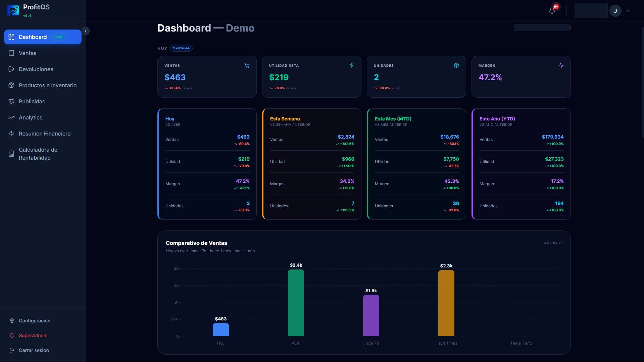Screen dimensions: 644x362
Task: Click Cerrar sesión to log out
Action: [x=43, y=350]
